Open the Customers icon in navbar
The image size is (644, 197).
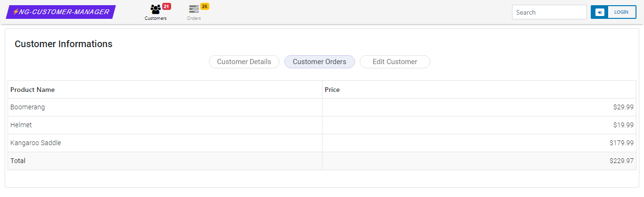pos(156,9)
